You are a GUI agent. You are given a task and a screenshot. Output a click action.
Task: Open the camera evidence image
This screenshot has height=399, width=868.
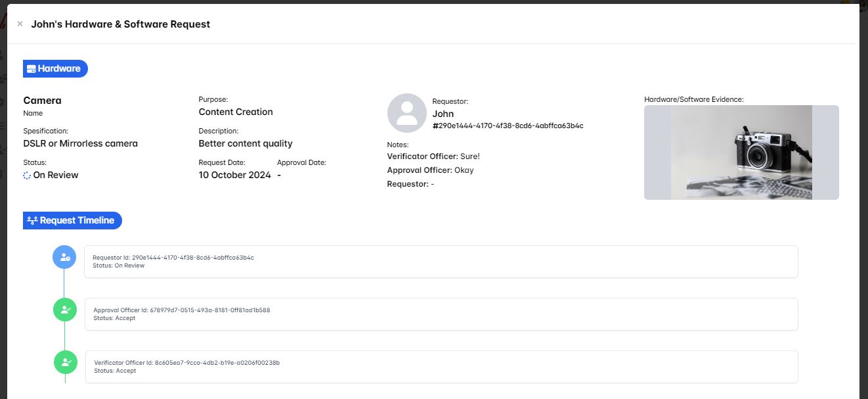click(x=741, y=152)
